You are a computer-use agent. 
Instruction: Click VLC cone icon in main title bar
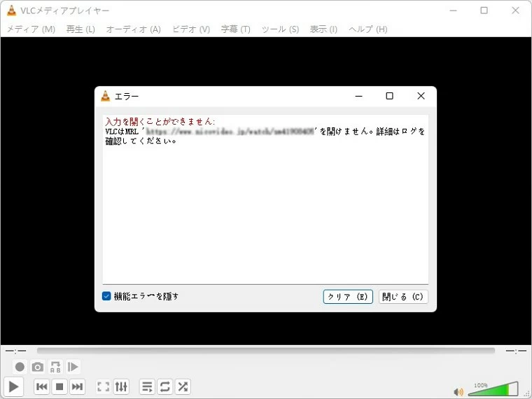point(11,10)
